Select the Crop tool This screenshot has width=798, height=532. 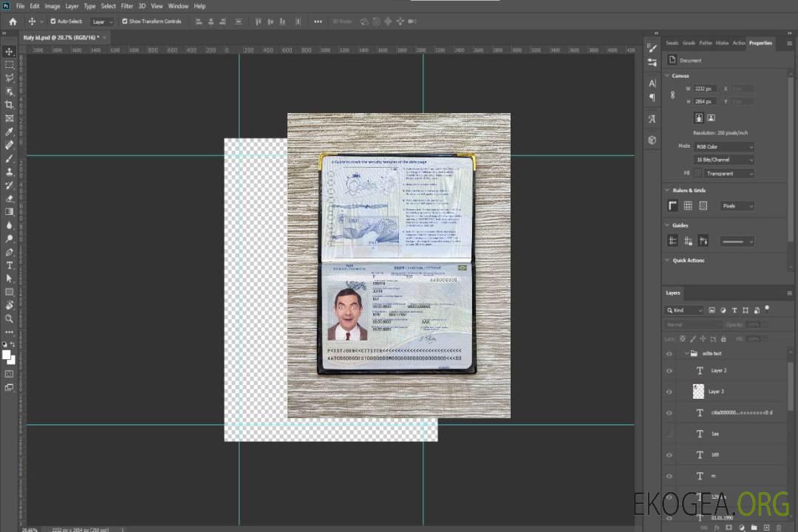(10, 105)
